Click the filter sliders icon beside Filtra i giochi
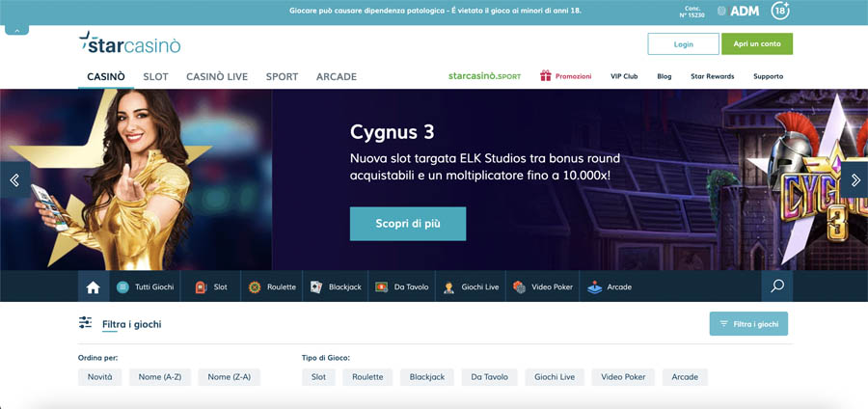The width and height of the screenshot is (868, 409). (x=85, y=322)
